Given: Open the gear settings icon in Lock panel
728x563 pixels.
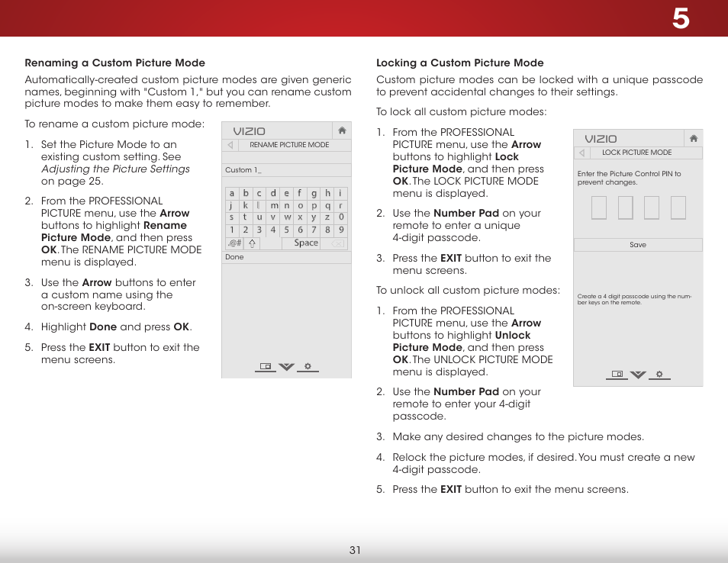Looking at the screenshot, I should pos(659,374).
